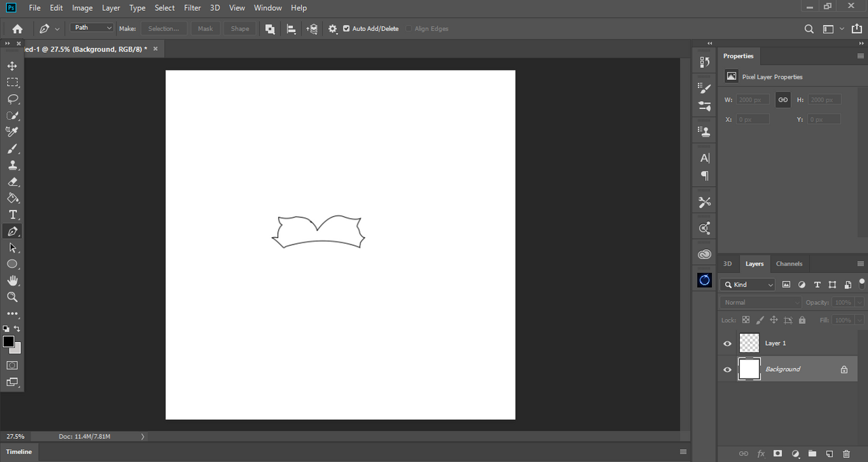Open Layers panel flyout menu

pos(861,264)
